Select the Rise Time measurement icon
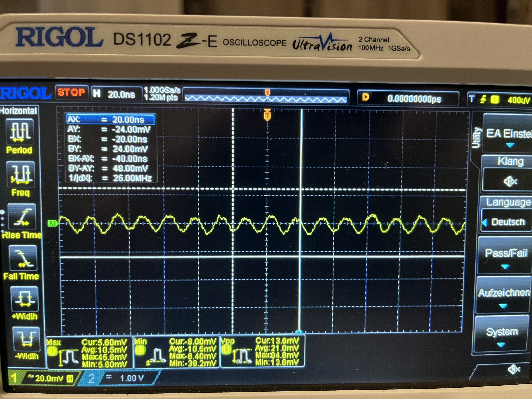532x399 pixels. (22, 217)
